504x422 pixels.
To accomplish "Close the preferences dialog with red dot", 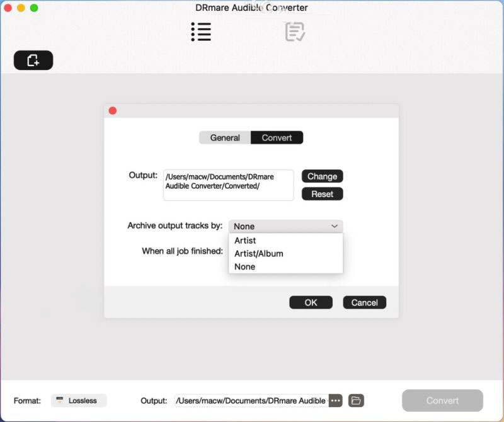I will click(113, 111).
